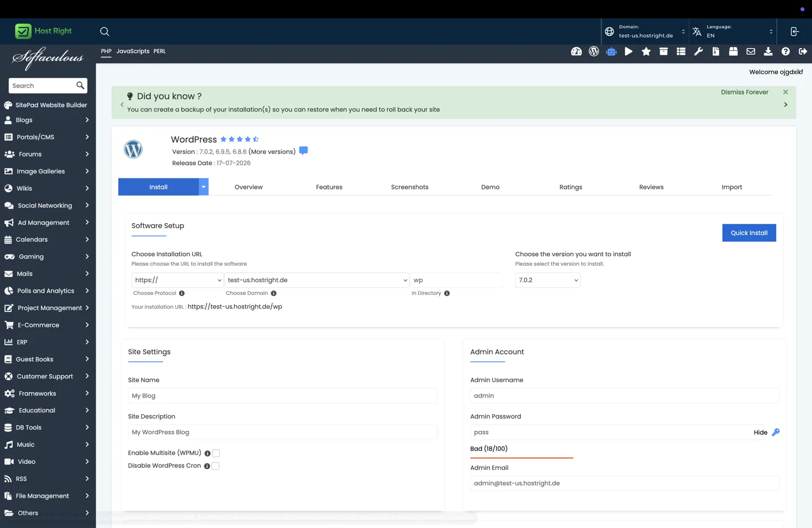812x528 pixels.
Task: Open the question mark help icon
Action: click(x=785, y=51)
